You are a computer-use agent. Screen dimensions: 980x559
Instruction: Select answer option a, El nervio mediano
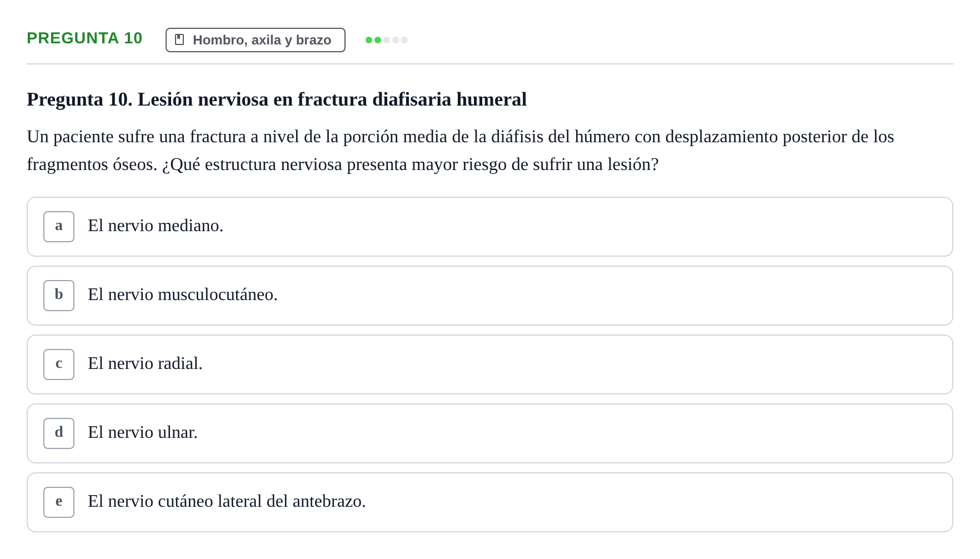click(x=489, y=227)
